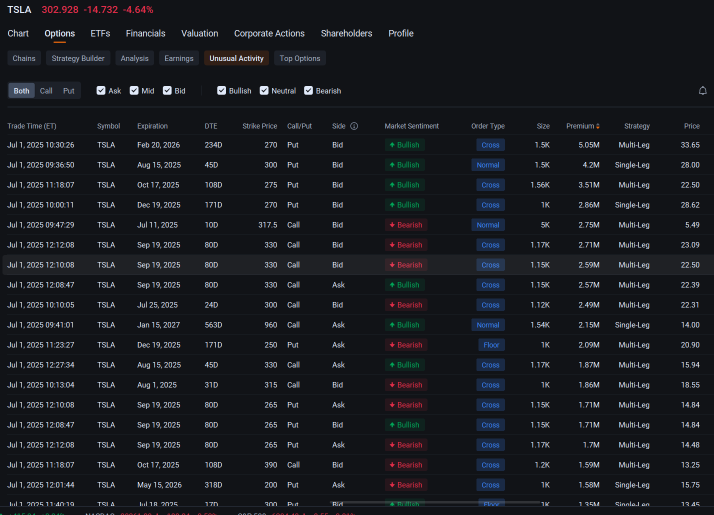Image resolution: width=714 pixels, height=515 pixels.
Task: Click the 5.05M premium value
Action: pos(589,145)
